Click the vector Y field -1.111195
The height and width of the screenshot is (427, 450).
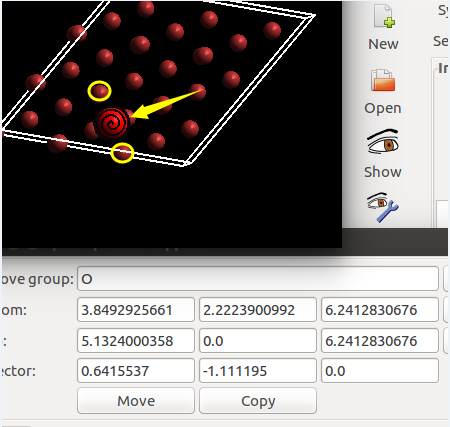click(258, 371)
